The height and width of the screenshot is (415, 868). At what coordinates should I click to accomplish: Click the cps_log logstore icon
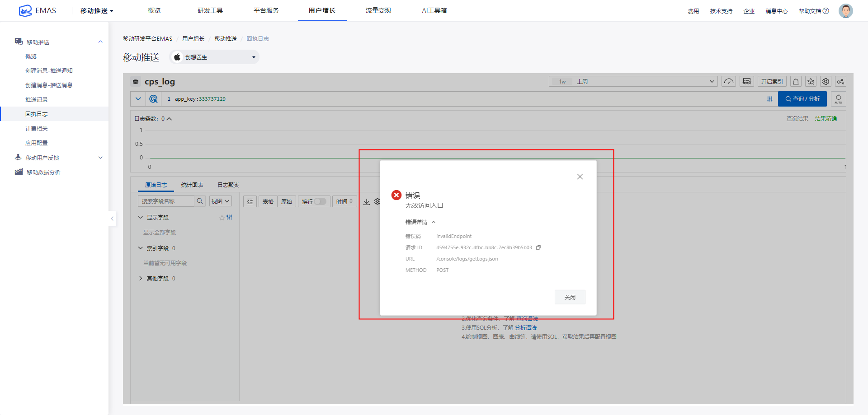point(136,82)
